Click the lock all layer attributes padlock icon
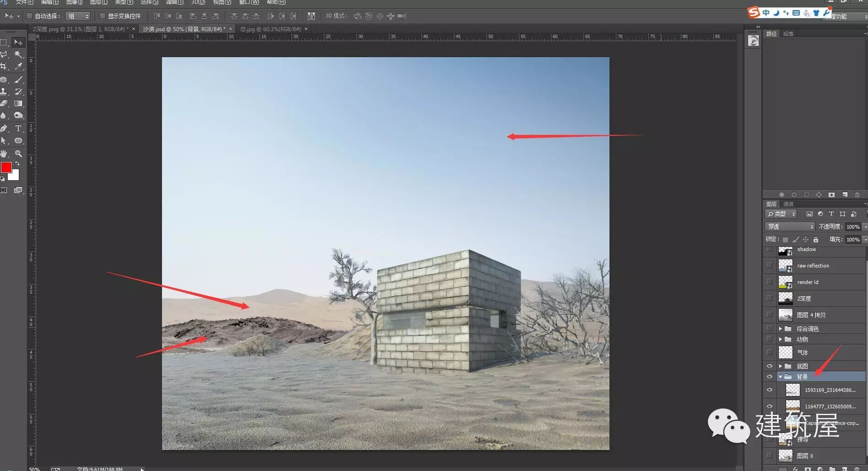The height and width of the screenshot is (471, 868). pyautogui.click(x=815, y=240)
